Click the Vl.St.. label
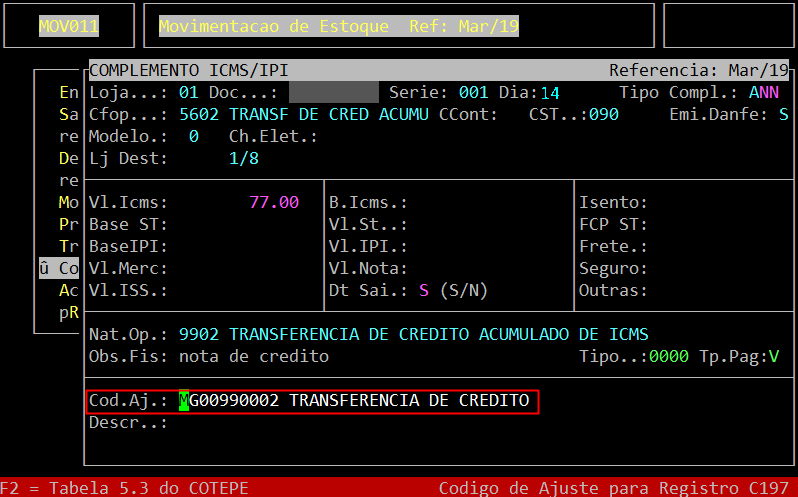Screen dimensions: 798x497 tap(368, 224)
